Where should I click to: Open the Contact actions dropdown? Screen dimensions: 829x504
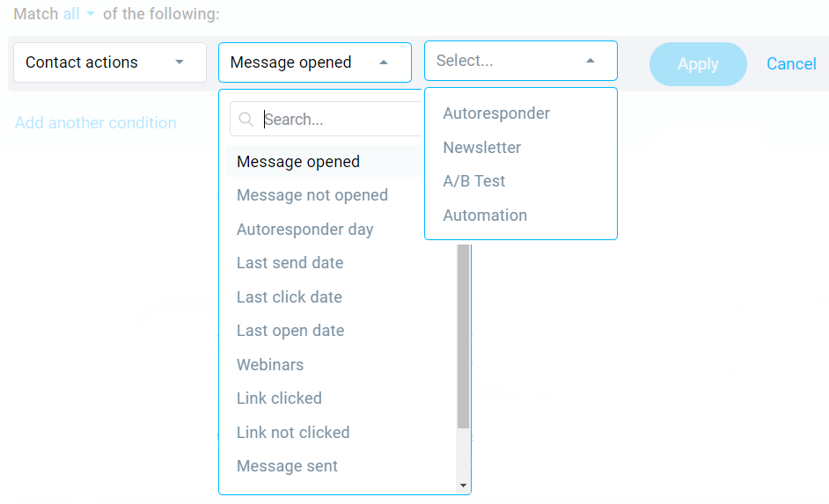click(x=110, y=62)
